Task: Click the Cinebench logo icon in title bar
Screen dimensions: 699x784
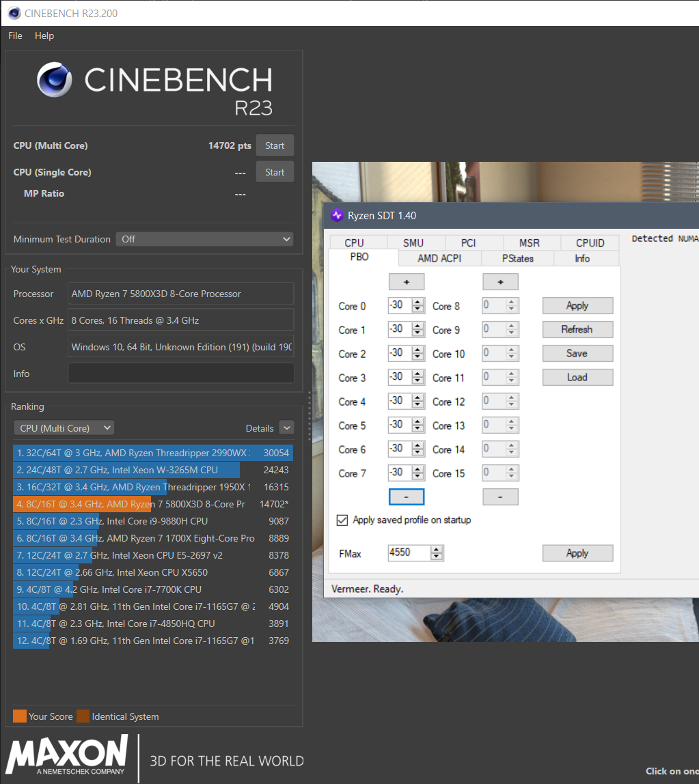Action: point(14,14)
